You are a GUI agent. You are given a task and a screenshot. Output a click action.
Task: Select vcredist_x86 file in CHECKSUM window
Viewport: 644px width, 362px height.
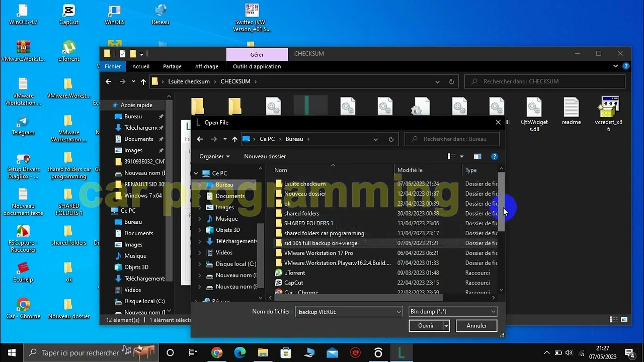(608, 114)
